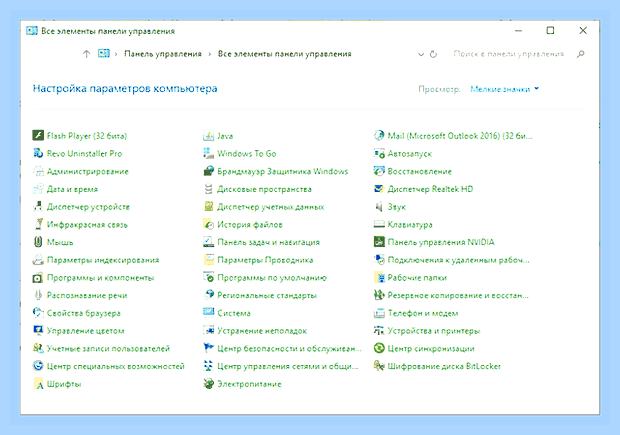This screenshot has width=620, height=435.
Task: Click the Звук speaker icon
Action: click(x=379, y=206)
